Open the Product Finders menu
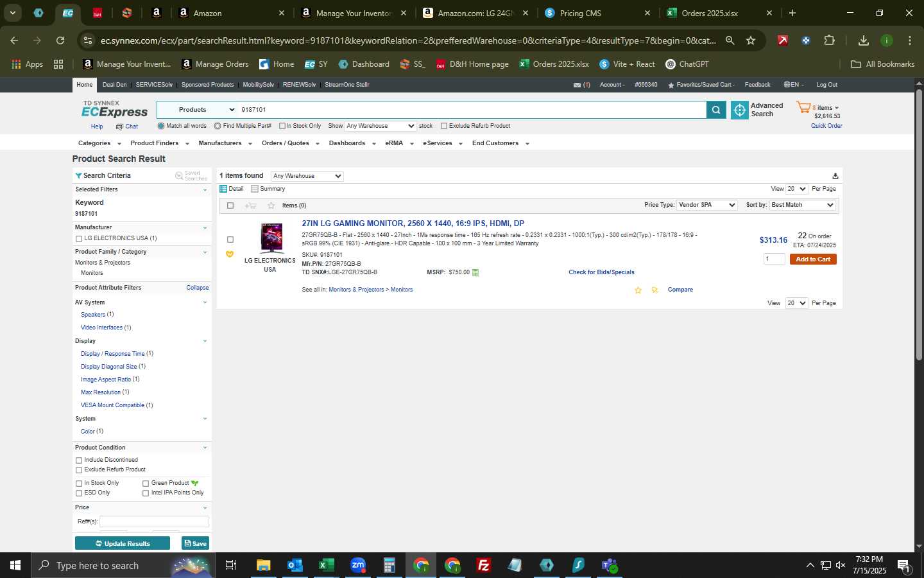 (x=160, y=143)
